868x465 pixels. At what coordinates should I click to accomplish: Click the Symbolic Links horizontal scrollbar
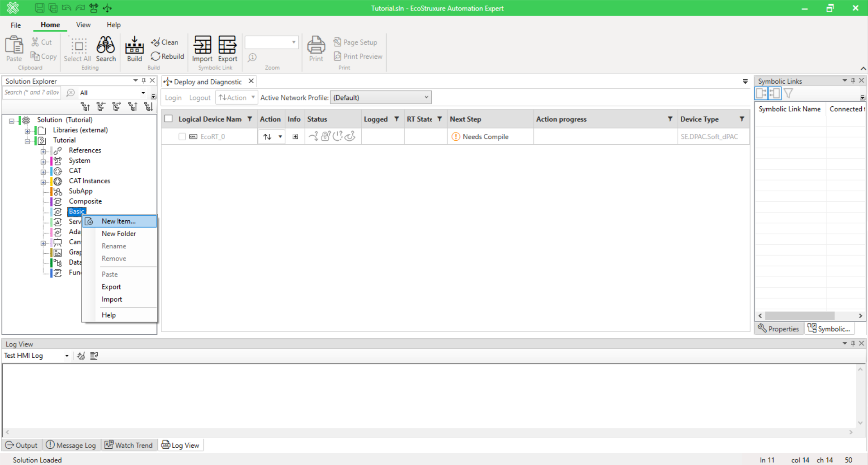tap(799, 316)
